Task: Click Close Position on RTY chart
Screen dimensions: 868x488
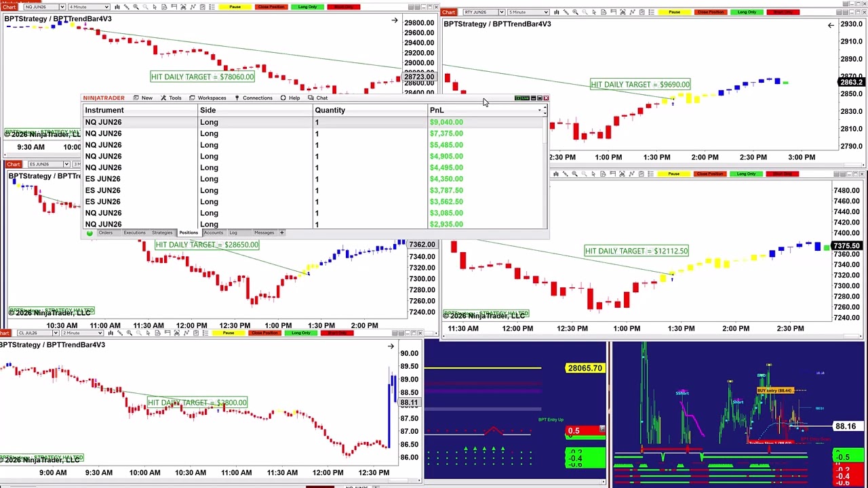Action: (x=711, y=12)
